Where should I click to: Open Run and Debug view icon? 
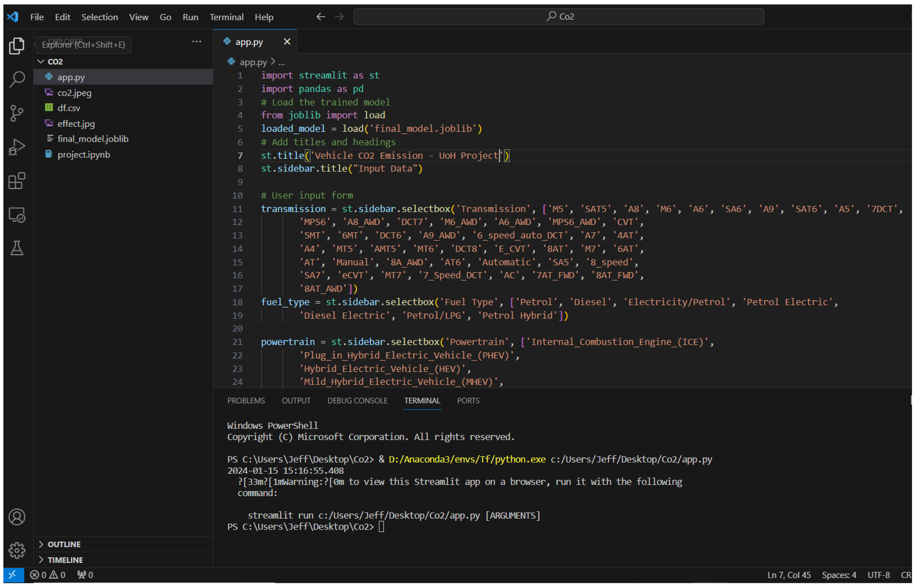click(17, 147)
